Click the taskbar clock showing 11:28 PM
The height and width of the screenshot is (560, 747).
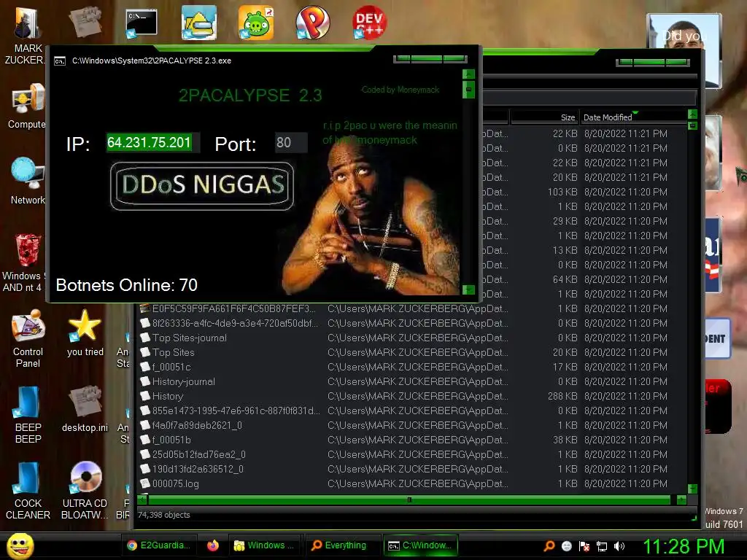pos(684,546)
